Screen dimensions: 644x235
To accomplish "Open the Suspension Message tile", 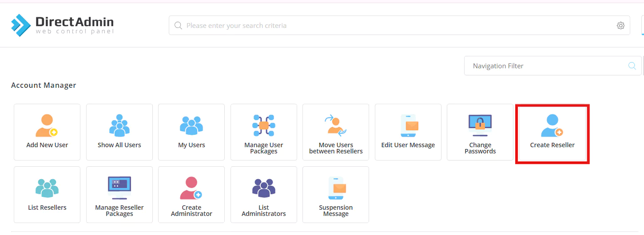I will click(336, 195).
